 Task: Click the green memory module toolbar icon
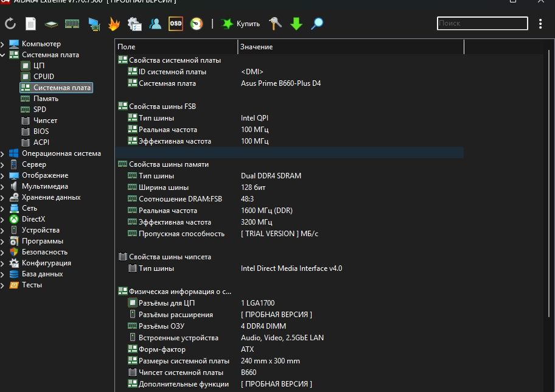(x=72, y=24)
